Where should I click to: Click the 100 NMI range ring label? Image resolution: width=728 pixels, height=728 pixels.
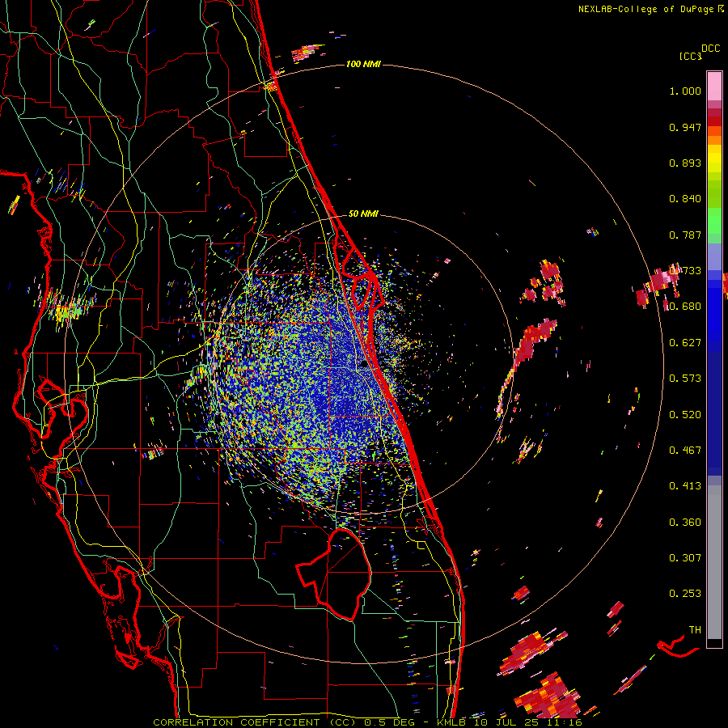(363, 64)
